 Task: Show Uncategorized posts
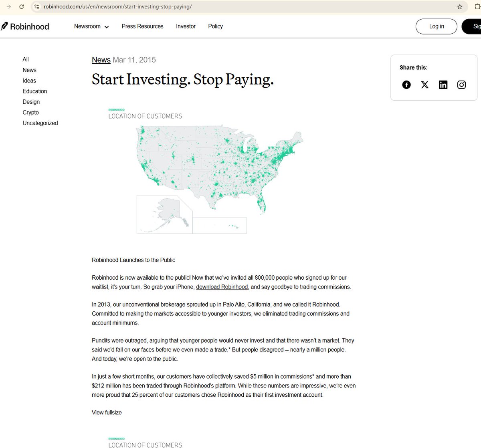[x=40, y=123]
